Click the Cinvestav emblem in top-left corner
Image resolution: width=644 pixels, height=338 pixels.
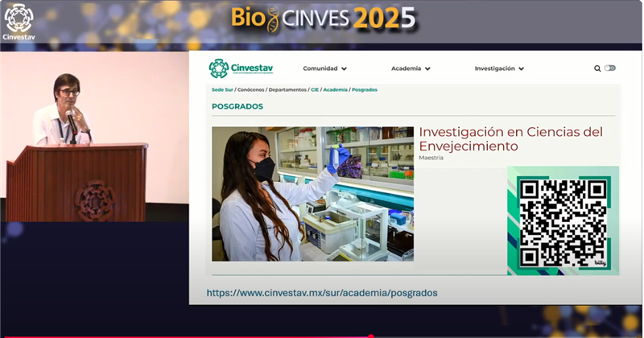coord(19,21)
